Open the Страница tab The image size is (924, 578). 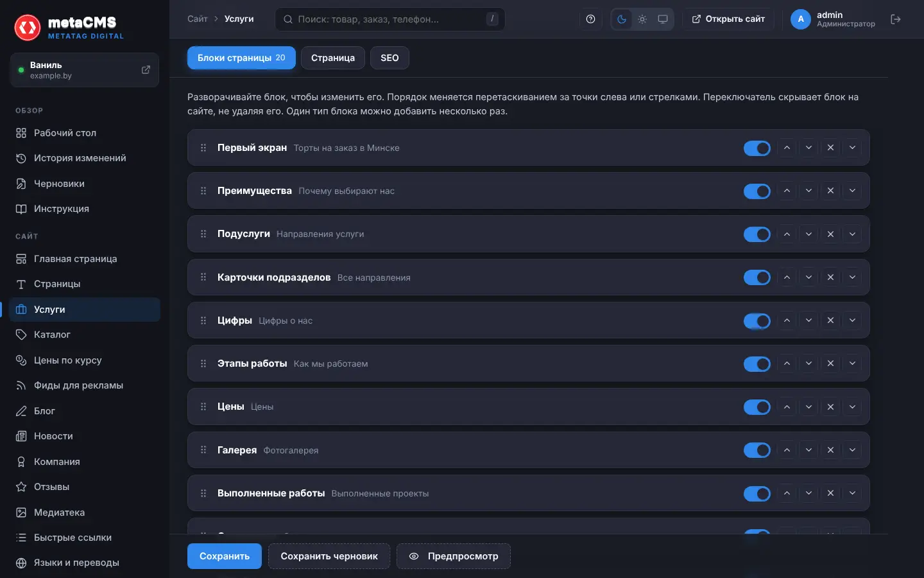coord(333,58)
